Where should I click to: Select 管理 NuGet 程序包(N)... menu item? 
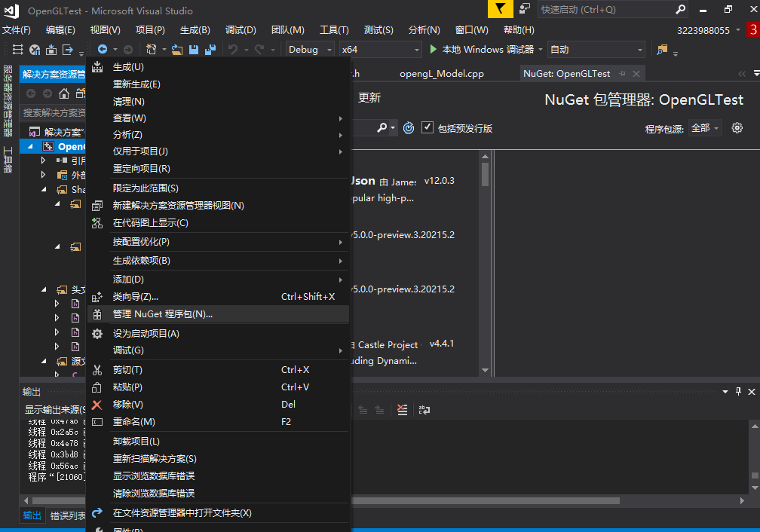[218, 314]
